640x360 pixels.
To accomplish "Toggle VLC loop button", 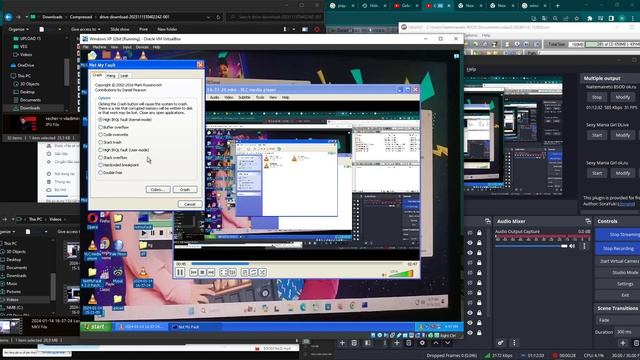I will [253, 272].
